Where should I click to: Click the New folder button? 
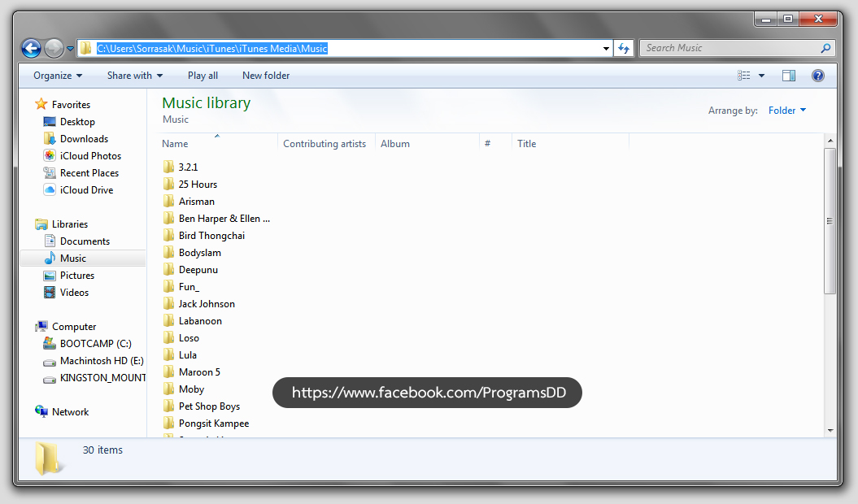click(266, 76)
